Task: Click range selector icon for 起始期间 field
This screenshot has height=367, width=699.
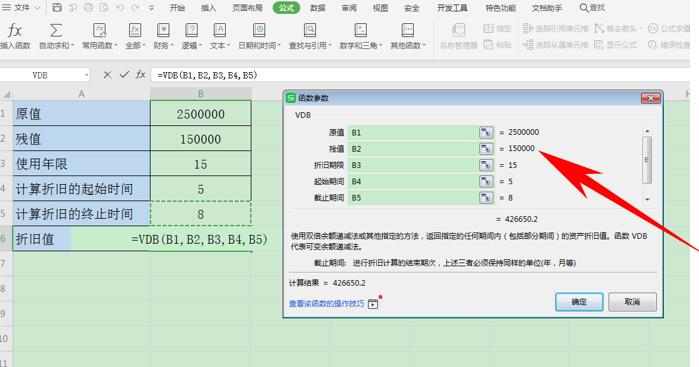Action: [x=486, y=181]
